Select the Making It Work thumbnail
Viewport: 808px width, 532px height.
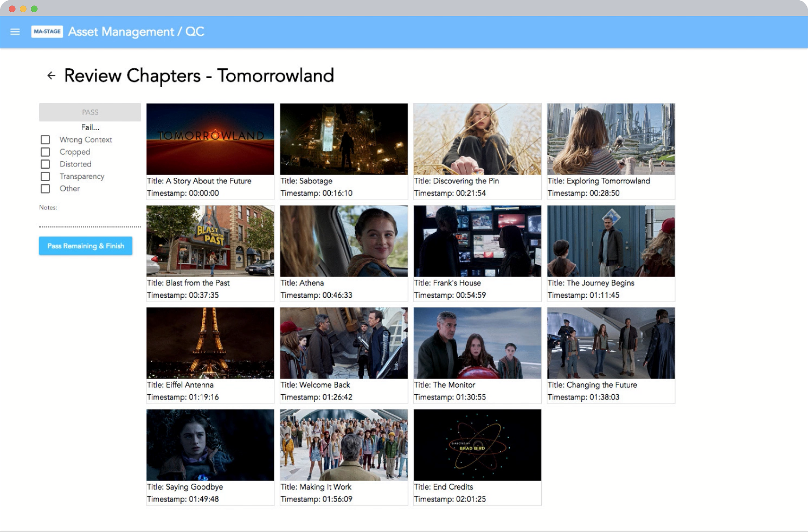344,445
